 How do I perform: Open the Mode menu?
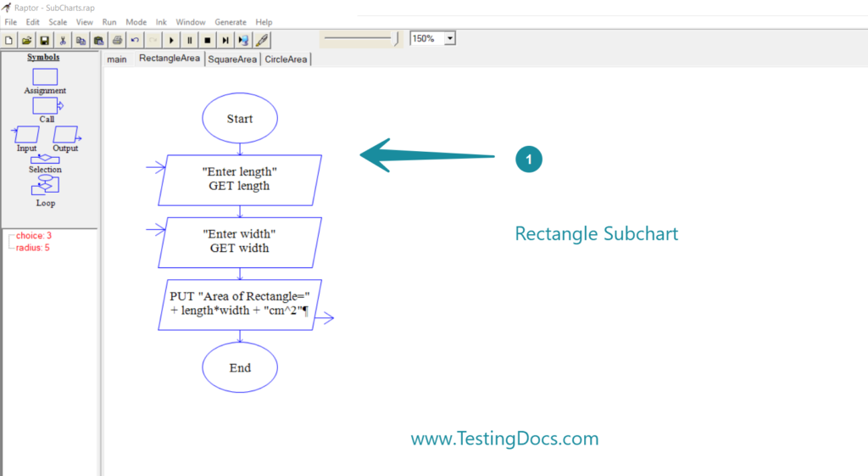point(136,21)
